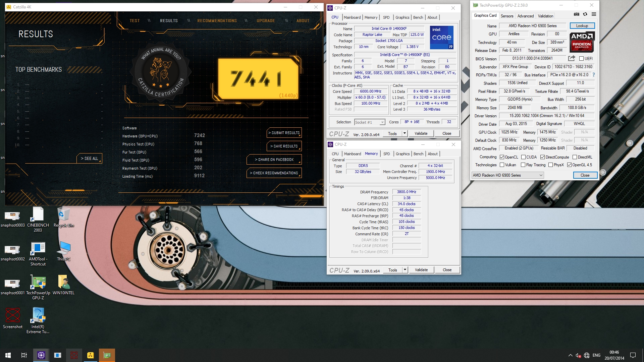644x362 pixels.
Task: Toggle the CUDA checkbox
Action: tap(523, 157)
